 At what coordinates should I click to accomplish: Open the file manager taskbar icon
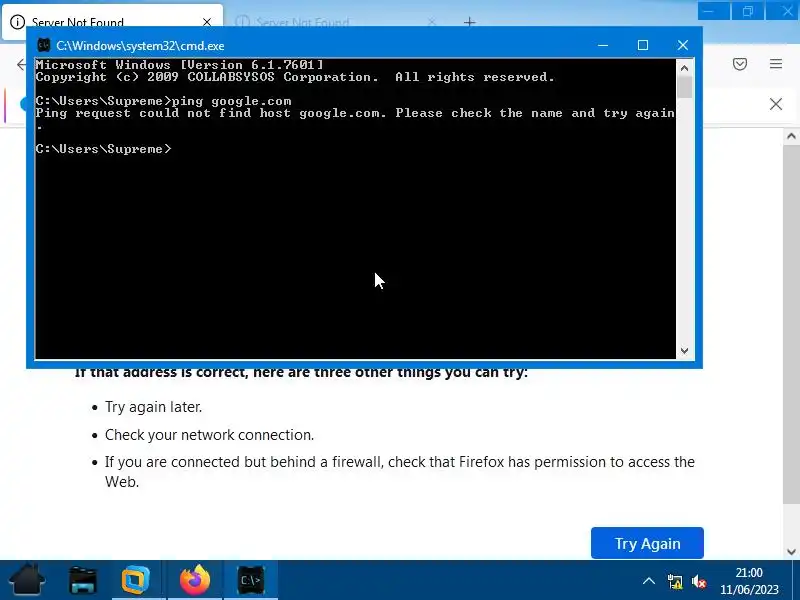click(x=83, y=580)
